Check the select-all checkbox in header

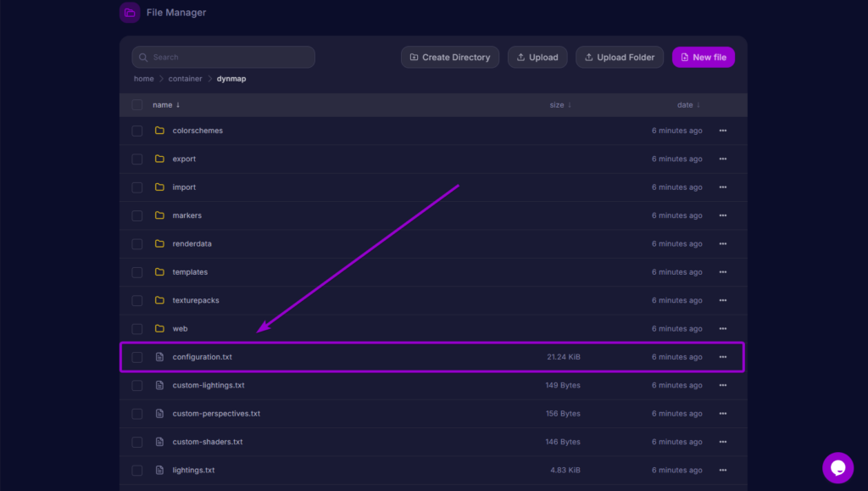(137, 105)
